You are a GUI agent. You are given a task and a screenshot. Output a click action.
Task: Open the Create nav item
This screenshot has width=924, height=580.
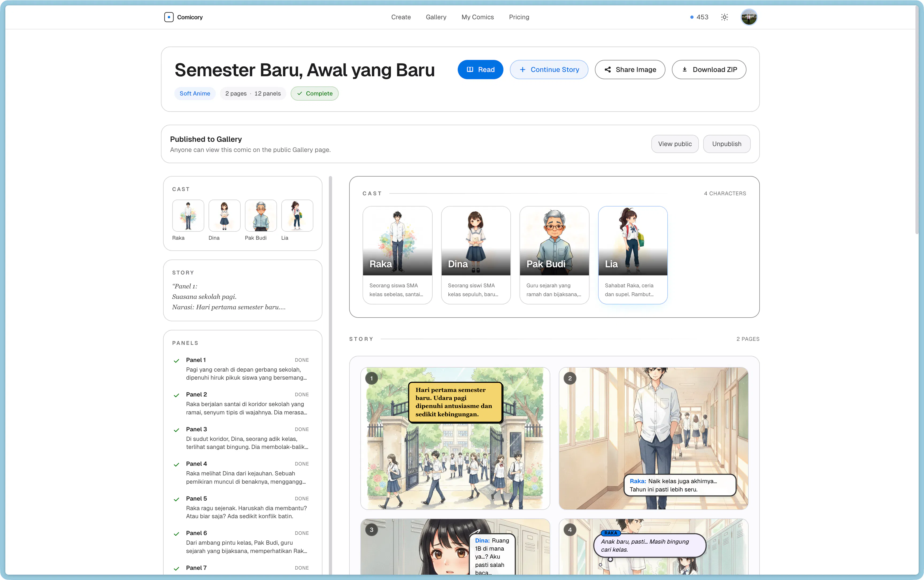(401, 17)
